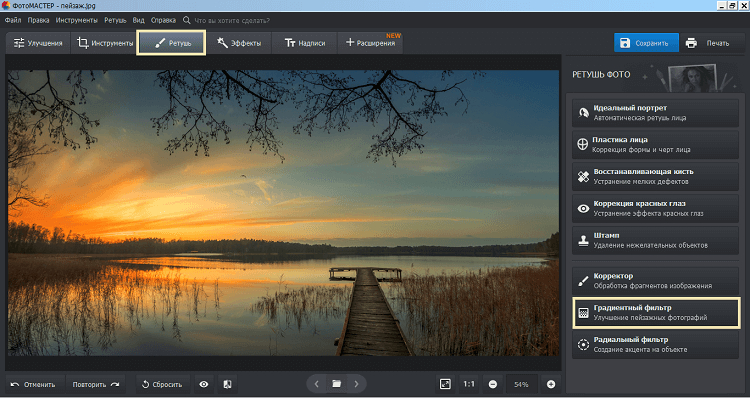The width and height of the screenshot is (750, 398).
Task: Open the Радиальный фильтр tool
Action: [655, 344]
